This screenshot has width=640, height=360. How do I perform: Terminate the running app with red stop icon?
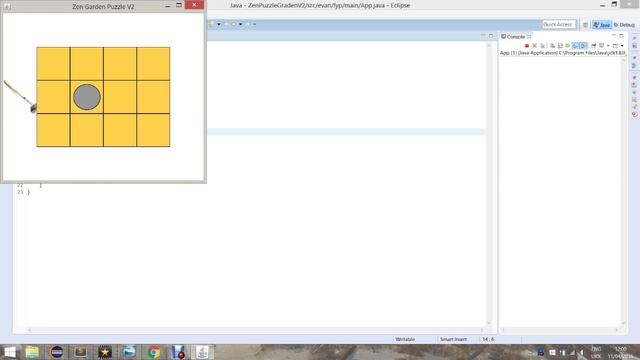(x=527, y=46)
